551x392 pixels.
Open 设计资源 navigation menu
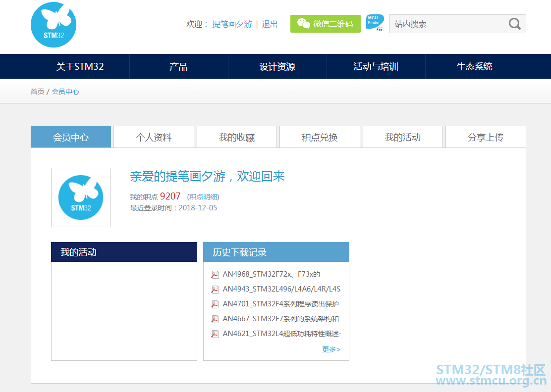[x=277, y=66]
